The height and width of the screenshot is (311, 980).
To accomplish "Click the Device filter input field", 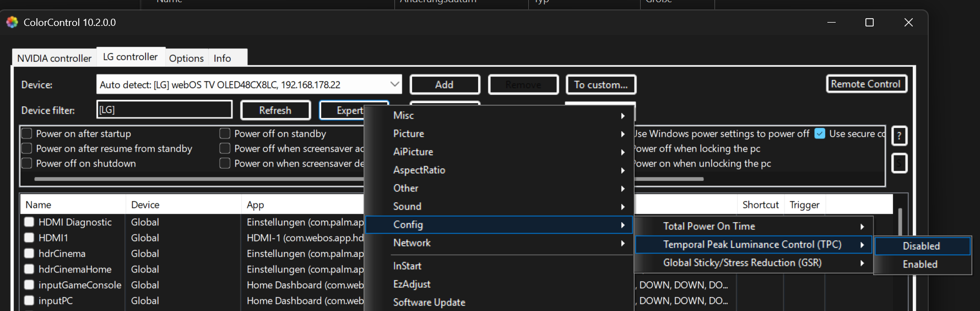I will (164, 109).
